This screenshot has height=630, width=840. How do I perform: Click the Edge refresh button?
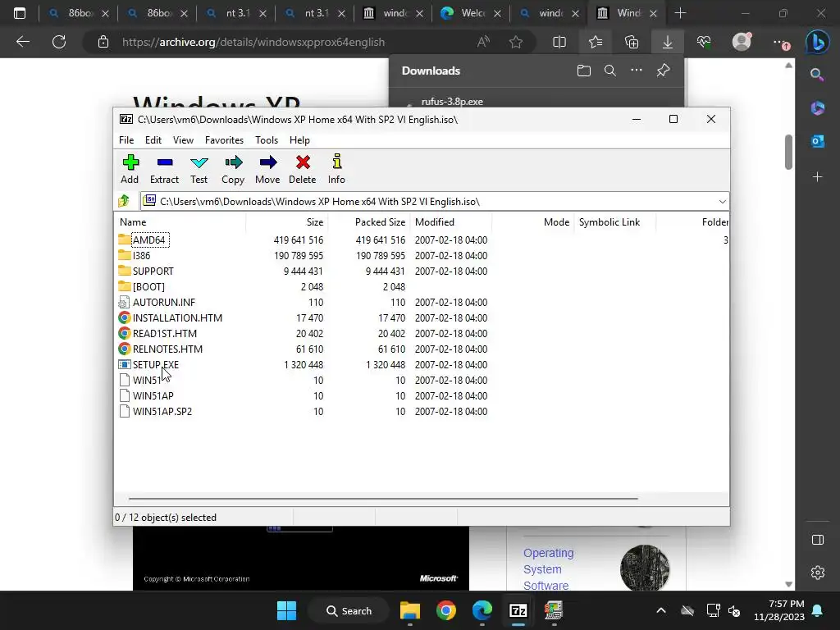(x=59, y=42)
